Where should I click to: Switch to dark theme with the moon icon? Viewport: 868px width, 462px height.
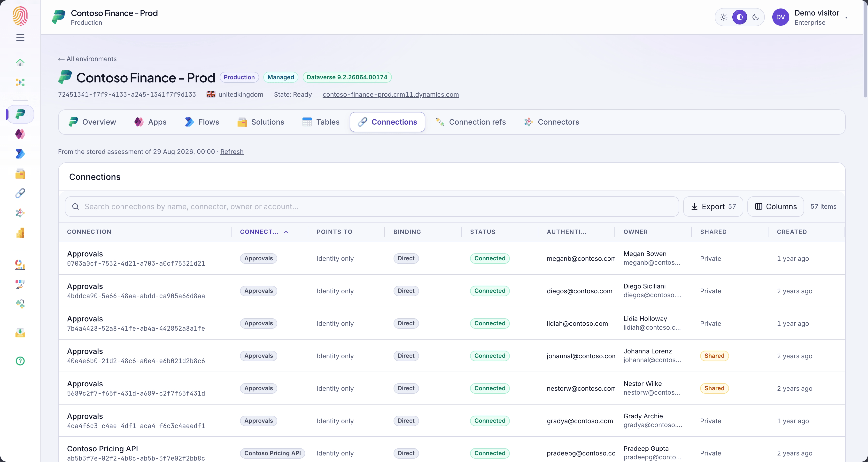click(755, 17)
